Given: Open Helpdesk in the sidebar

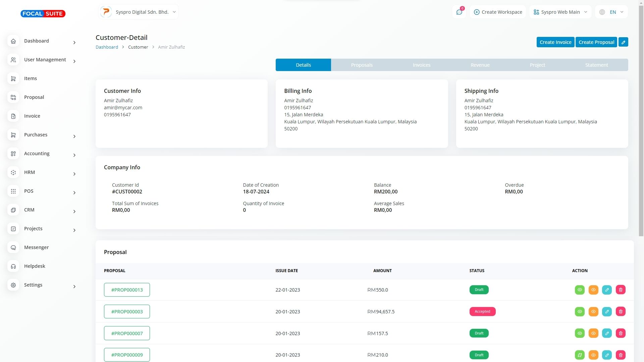Looking at the screenshot, I should pyautogui.click(x=35, y=266).
